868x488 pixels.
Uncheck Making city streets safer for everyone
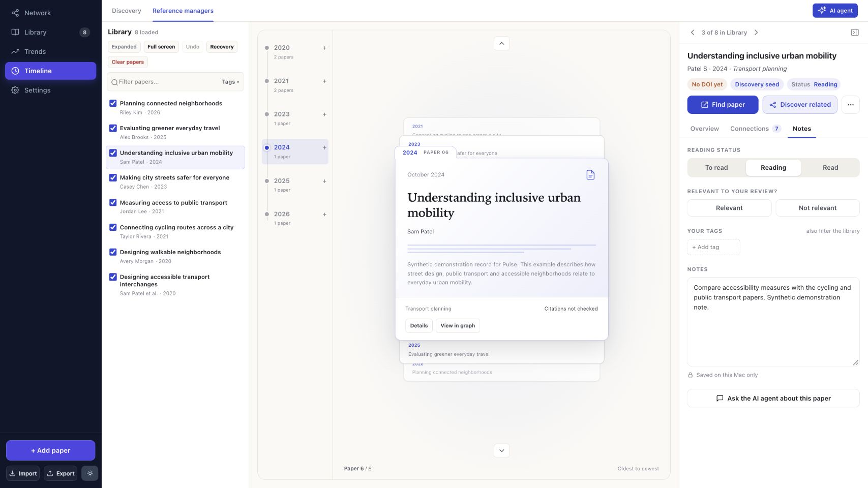coord(113,177)
